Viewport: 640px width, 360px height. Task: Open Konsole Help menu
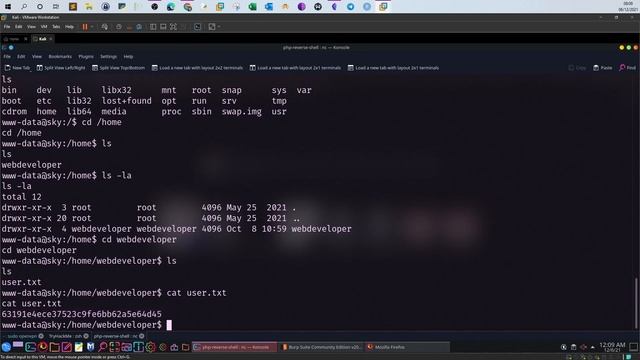[x=128, y=56]
